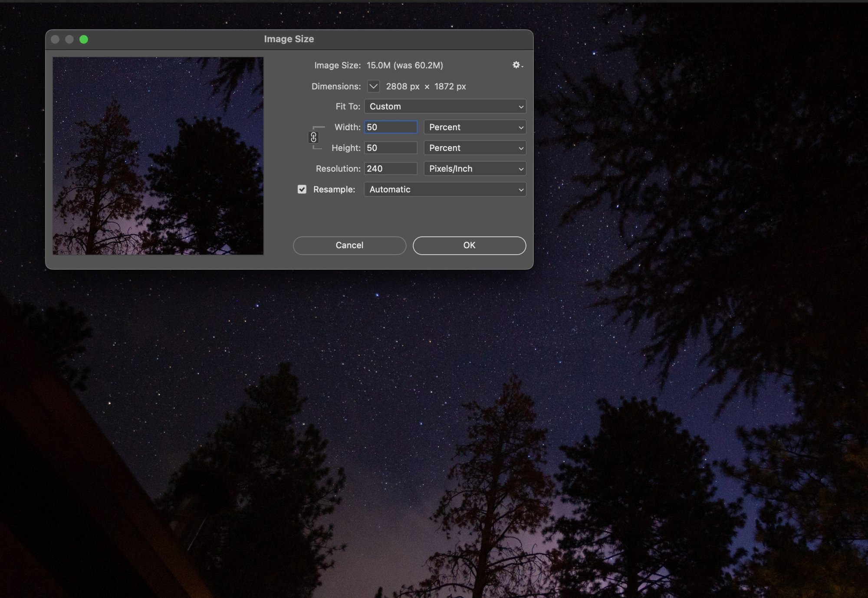Click the gray minimize window button
This screenshot has width=868, height=598.
coord(69,39)
